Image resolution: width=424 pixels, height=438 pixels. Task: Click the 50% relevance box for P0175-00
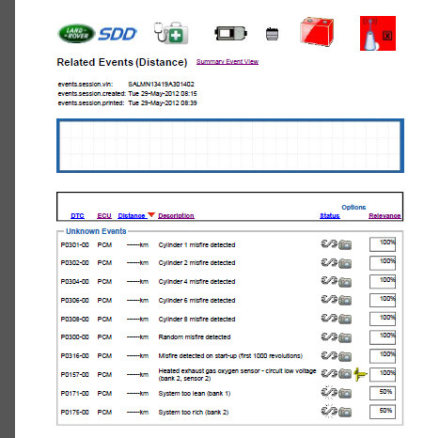pyautogui.click(x=382, y=412)
